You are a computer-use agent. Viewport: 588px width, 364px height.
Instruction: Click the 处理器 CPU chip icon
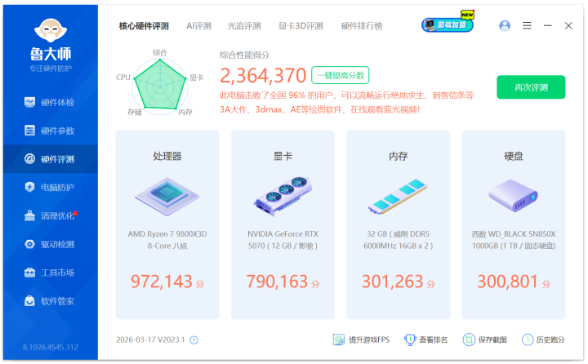click(x=167, y=197)
